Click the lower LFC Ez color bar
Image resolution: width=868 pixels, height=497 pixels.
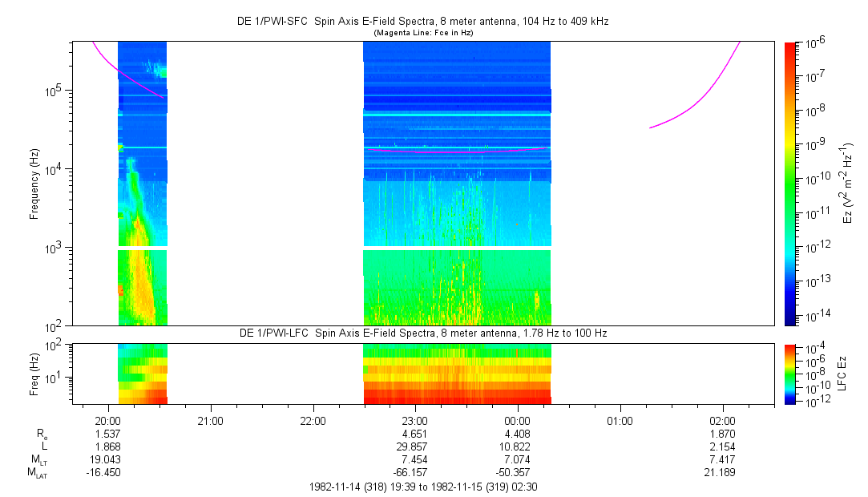click(790, 373)
